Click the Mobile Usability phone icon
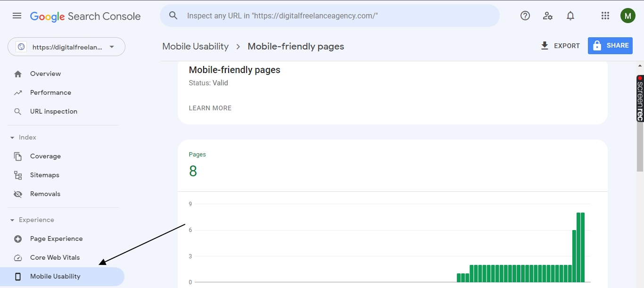 pos(18,277)
